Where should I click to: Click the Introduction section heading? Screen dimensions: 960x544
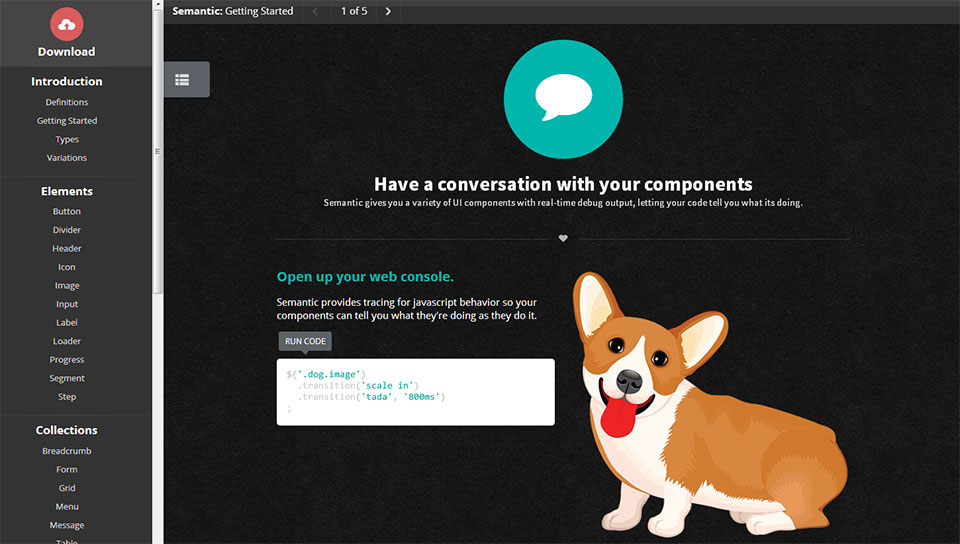click(67, 81)
